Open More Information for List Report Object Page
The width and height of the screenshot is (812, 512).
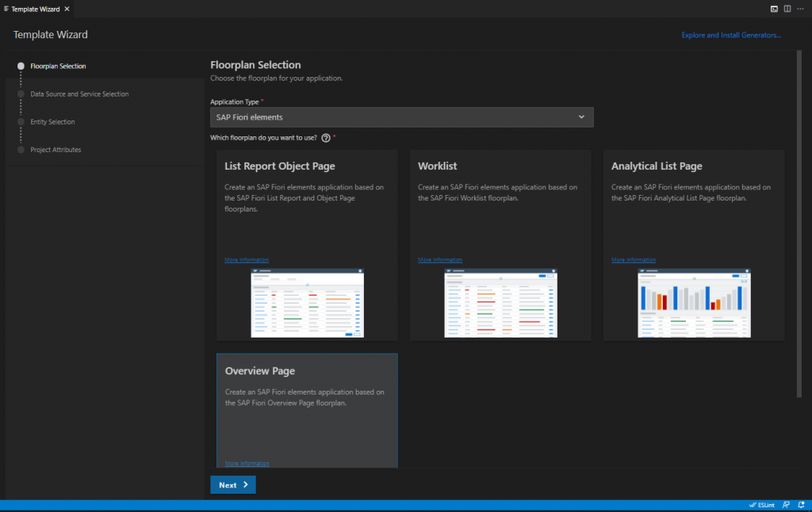point(247,260)
